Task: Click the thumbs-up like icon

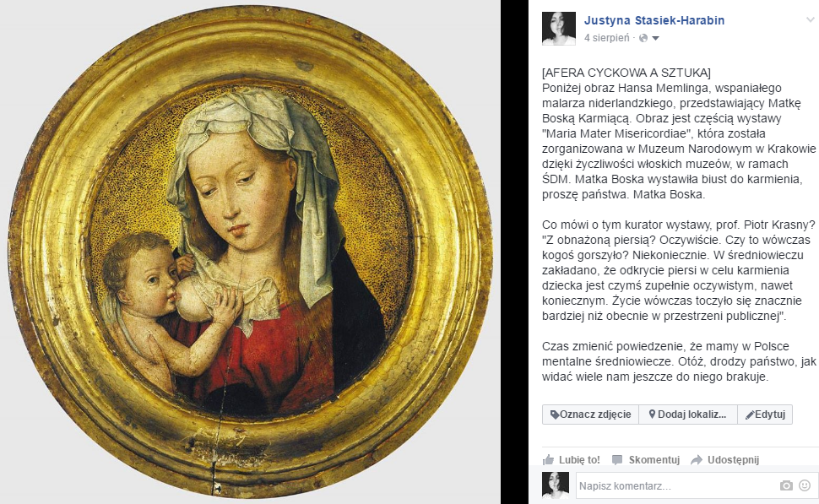Action: (x=548, y=459)
